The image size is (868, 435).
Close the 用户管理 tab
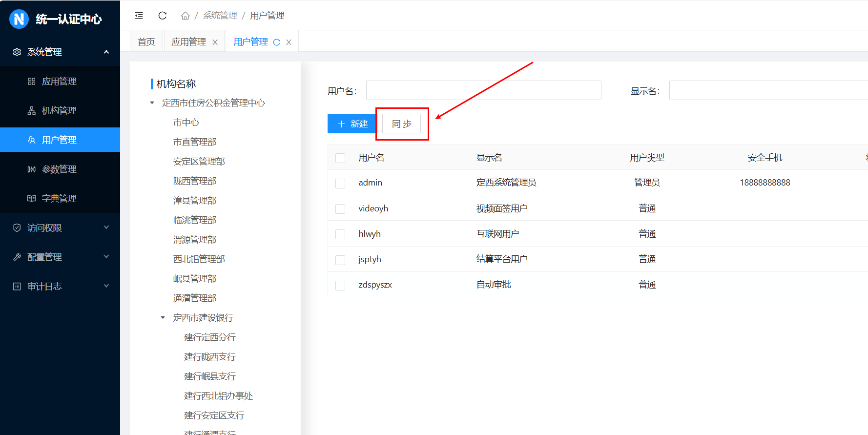[289, 42]
